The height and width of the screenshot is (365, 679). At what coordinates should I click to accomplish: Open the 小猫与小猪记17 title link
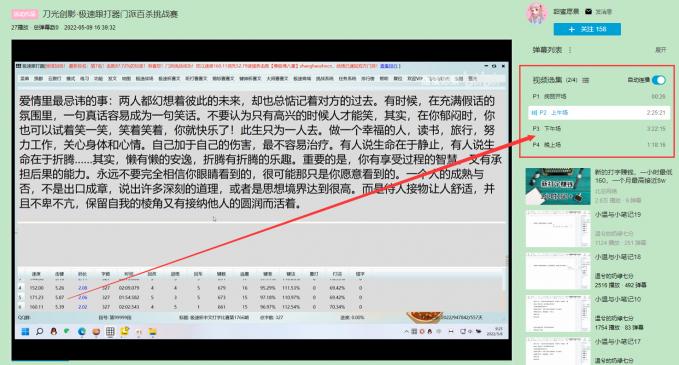pyautogui.click(x=618, y=342)
